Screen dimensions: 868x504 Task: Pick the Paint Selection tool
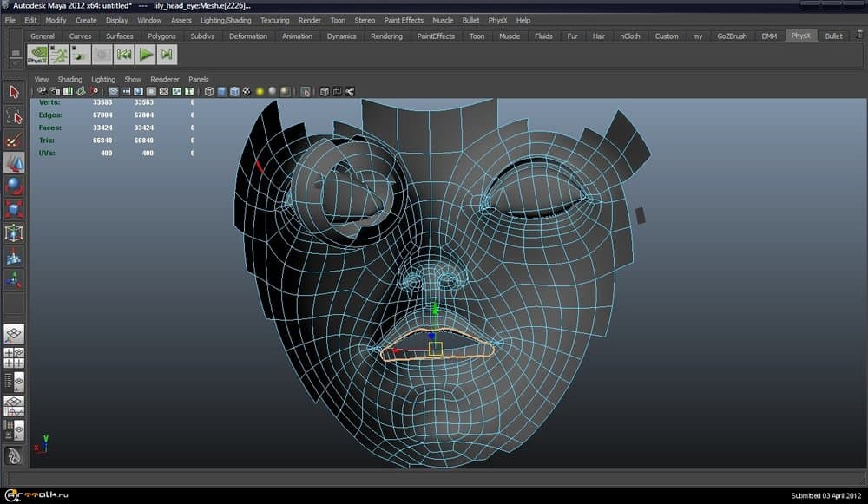pos(13,139)
